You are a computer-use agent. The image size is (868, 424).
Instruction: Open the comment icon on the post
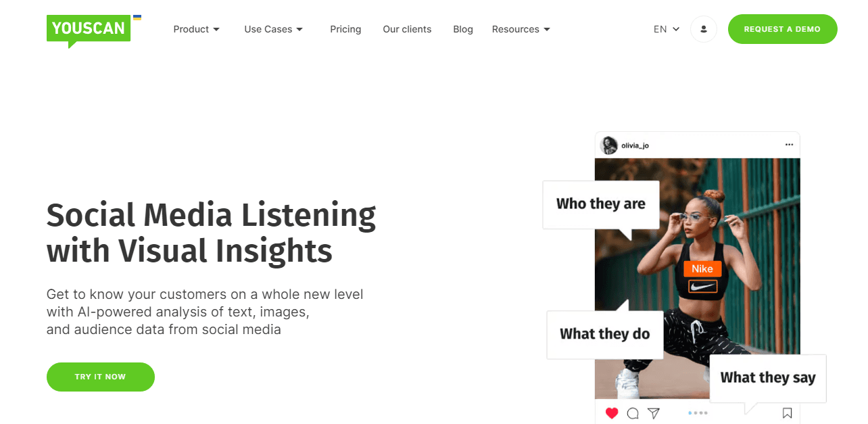[x=632, y=413]
